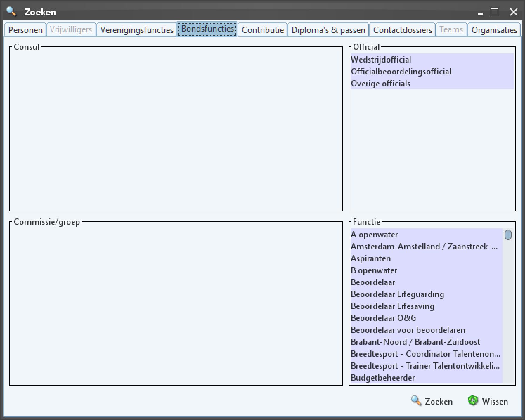Open the Contactdossiers tab

click(x=402, y=30)
